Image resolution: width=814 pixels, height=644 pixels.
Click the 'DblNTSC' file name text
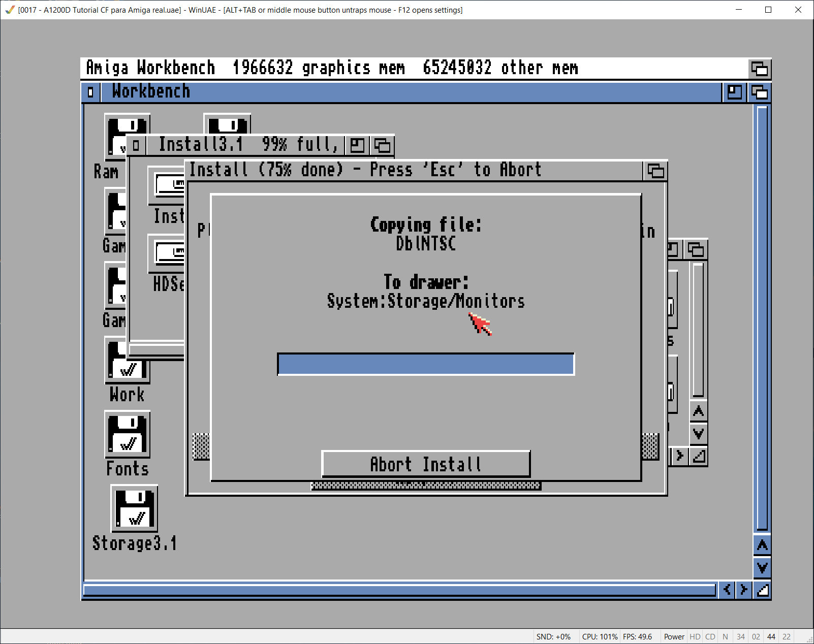click(x=426, y=244)
